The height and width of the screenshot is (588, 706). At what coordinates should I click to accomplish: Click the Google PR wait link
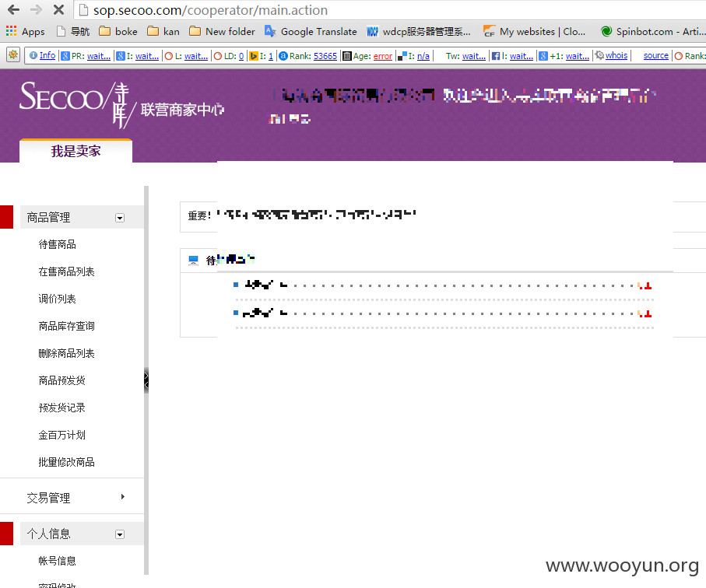point(99,56)
